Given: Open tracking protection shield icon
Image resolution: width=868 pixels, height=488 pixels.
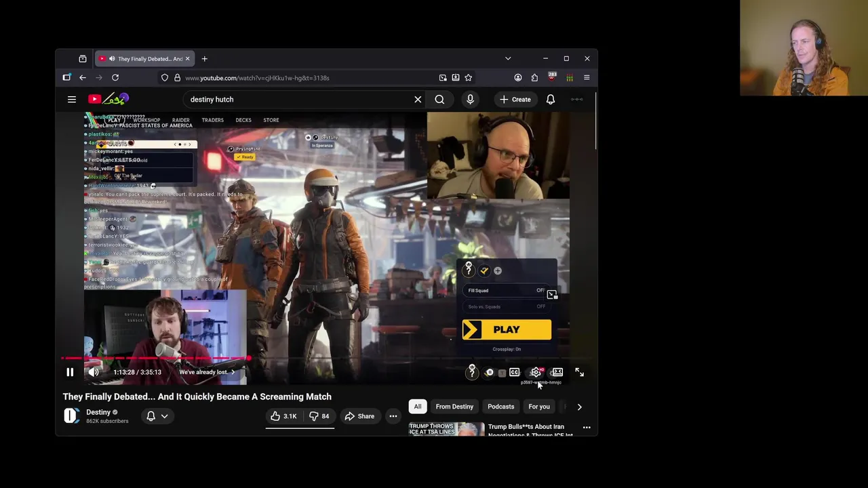Looking at the screenshot, I should point(165,78).
